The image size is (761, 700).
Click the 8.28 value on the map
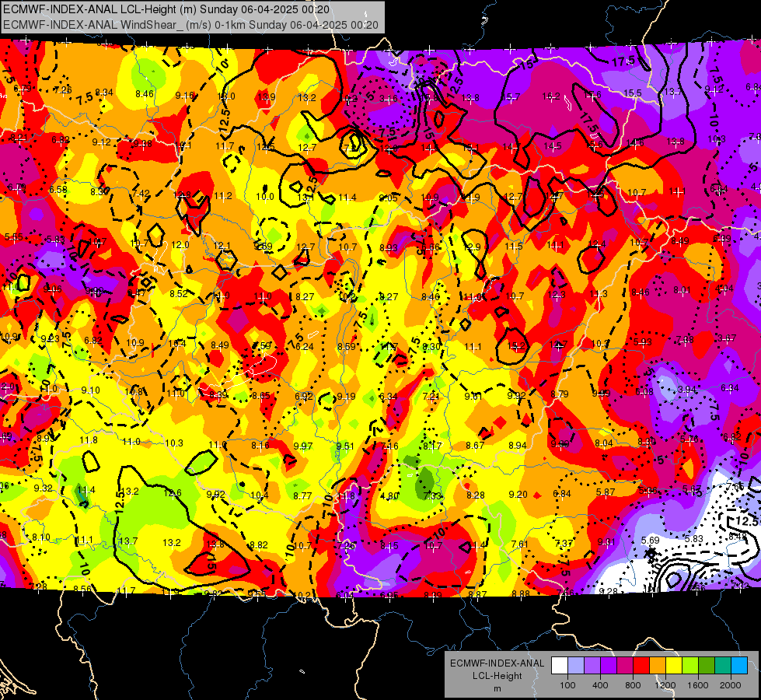[x=475, y=495]
